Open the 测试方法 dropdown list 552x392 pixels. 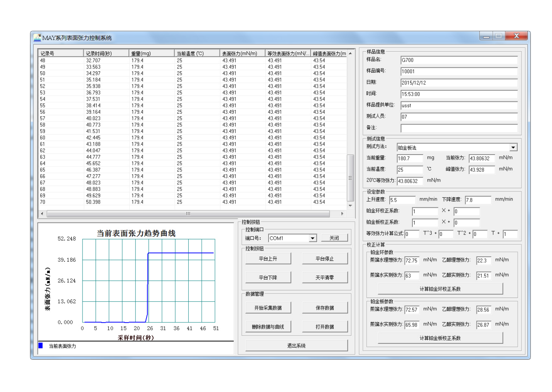point(513,148)
